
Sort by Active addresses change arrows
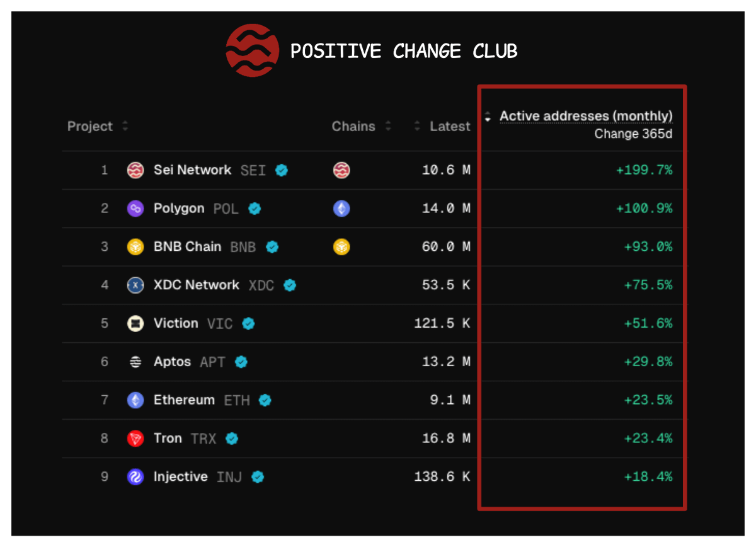488,117
